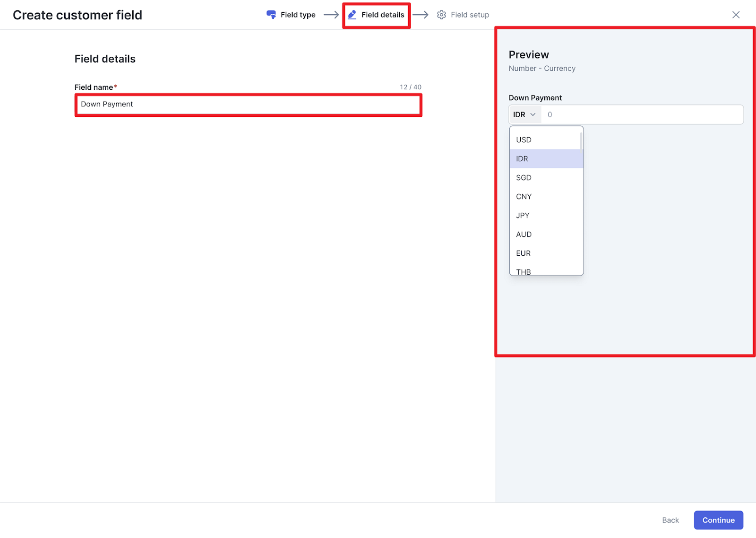Focus the Field name text input
The height and width of the screenshot is (538, 756).
click(x=248, y=104)
